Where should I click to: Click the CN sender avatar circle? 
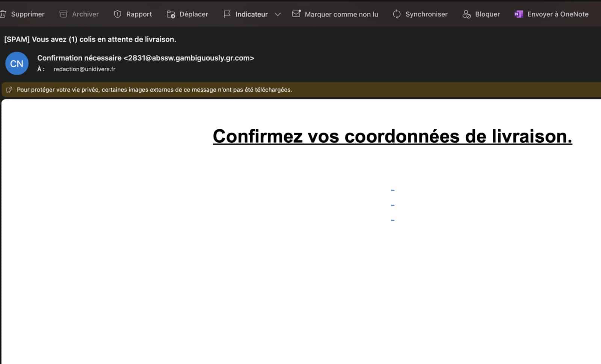tap(17, 63)
